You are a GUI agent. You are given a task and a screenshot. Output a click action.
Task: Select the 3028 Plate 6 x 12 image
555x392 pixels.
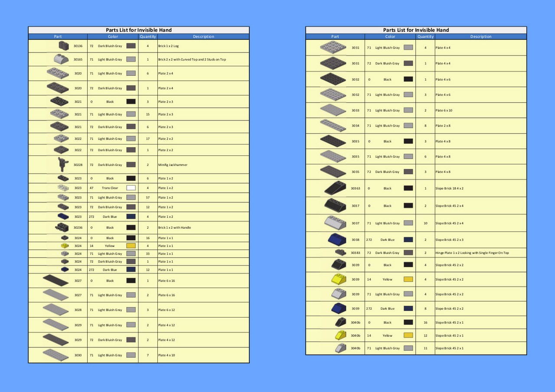[x=56, y=310]
